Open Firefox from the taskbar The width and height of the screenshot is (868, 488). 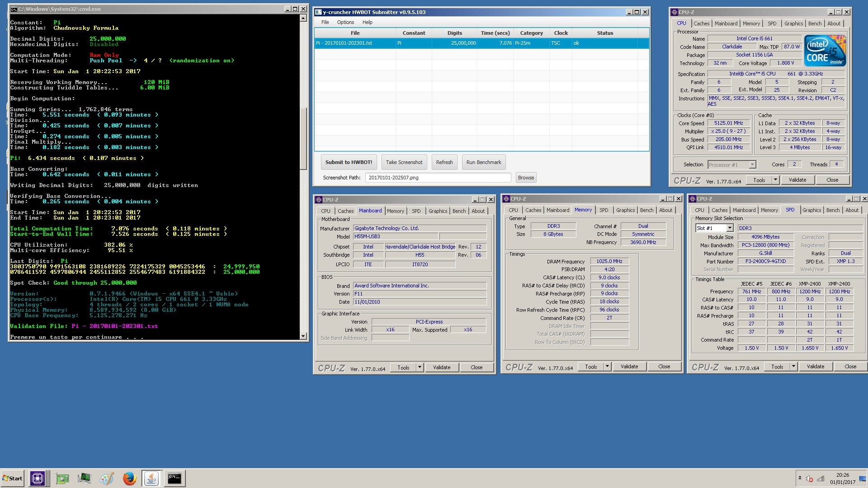129,478
